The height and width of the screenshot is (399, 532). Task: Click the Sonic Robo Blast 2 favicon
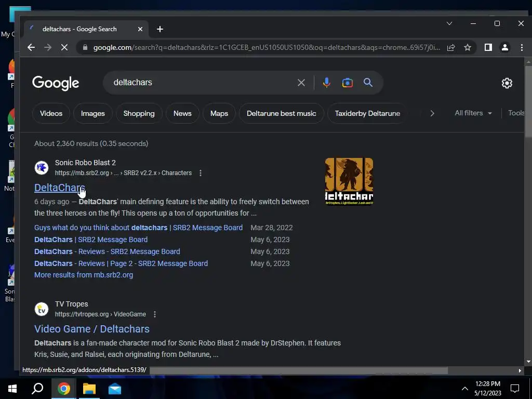tap(42, 168)
